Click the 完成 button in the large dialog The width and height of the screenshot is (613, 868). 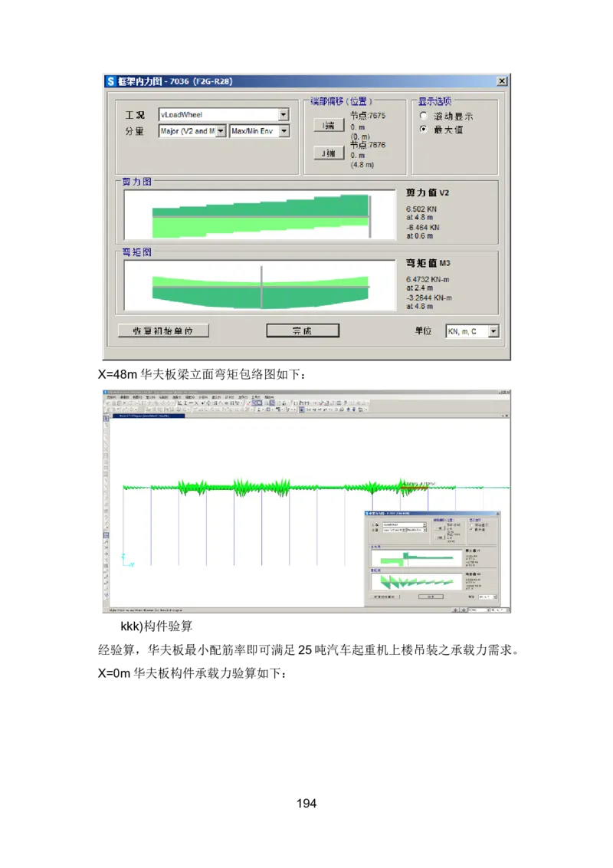(303, 330)
